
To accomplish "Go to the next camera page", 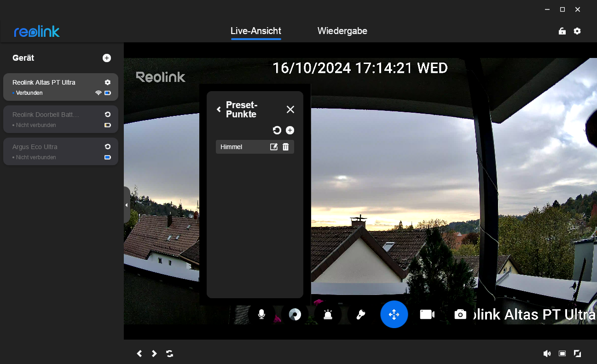I will (x=154, y=353).
